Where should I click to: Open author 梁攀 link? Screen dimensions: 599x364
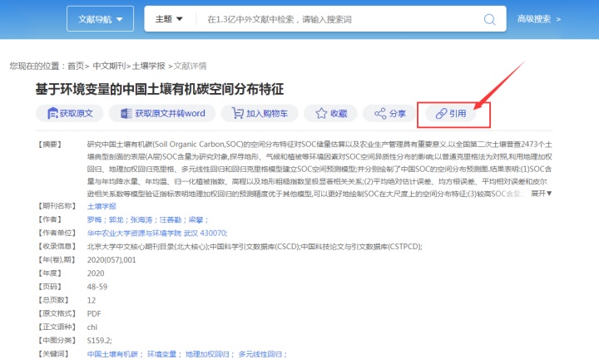point(196,219)
